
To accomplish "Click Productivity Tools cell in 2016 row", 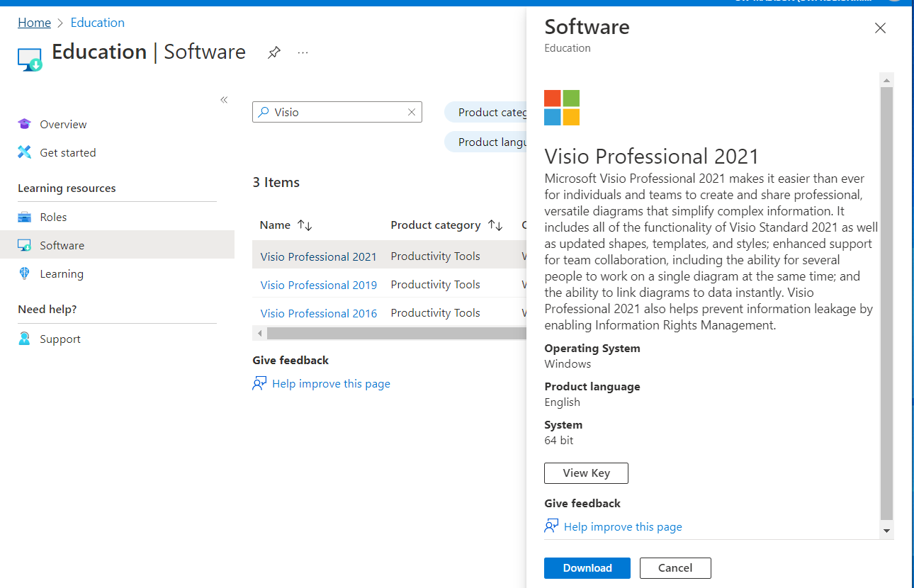I will pyautogui.click(x=435, y=313).
